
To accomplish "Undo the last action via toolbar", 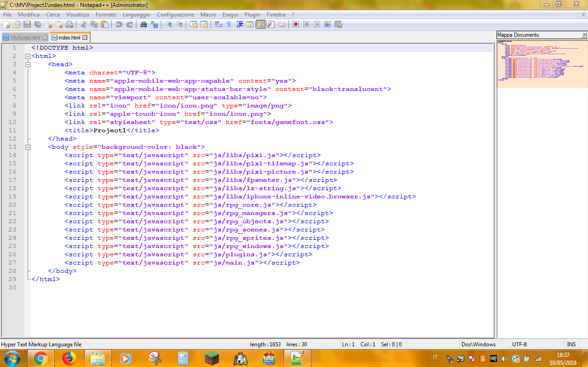I will pyautogui.click(x=119, y=24).
